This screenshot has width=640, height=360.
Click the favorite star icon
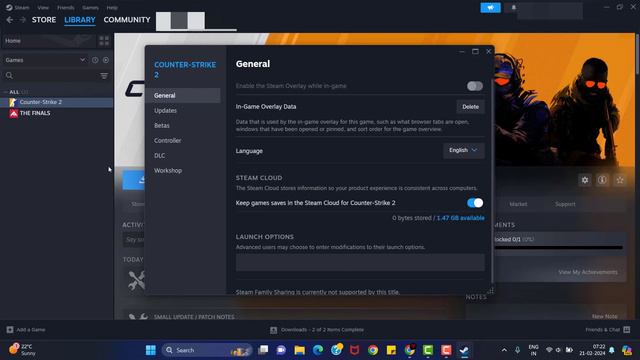tap(620, 180)
